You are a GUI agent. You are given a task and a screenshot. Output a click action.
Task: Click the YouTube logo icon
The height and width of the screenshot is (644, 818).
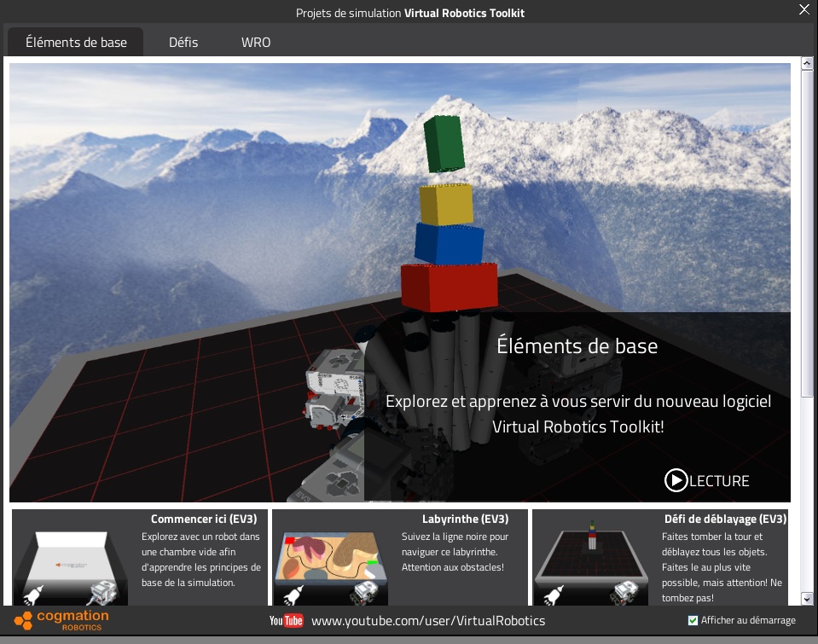286,620
